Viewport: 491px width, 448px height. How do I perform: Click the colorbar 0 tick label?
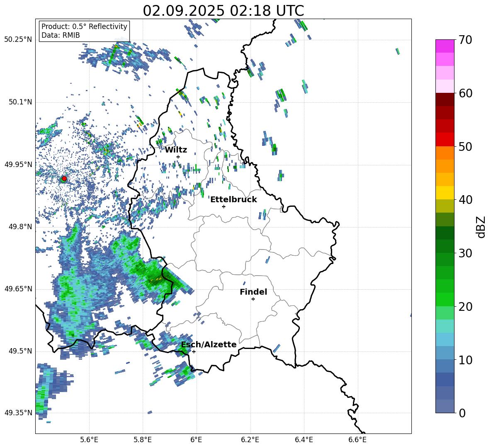pos(462,413)
